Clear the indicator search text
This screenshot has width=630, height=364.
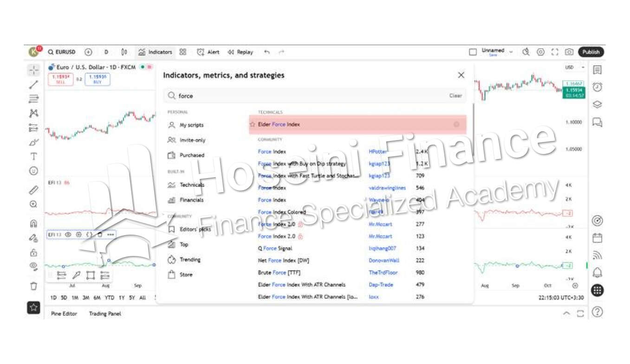(x=455, y=96)
